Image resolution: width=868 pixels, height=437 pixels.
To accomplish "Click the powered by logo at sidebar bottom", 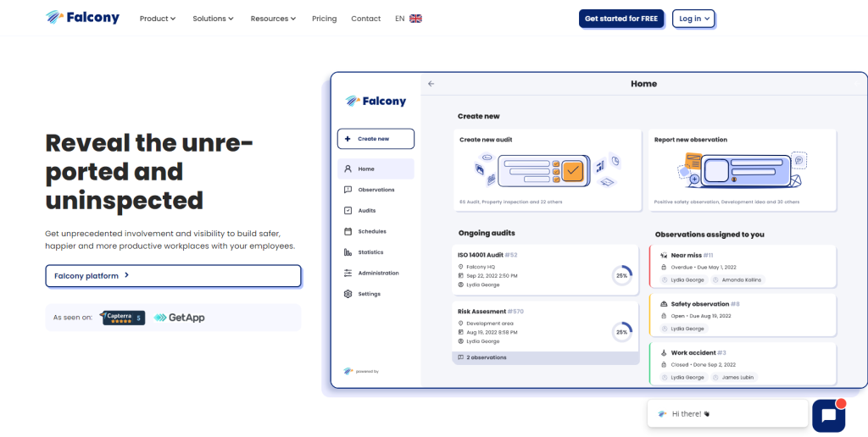I will [348, 371].
